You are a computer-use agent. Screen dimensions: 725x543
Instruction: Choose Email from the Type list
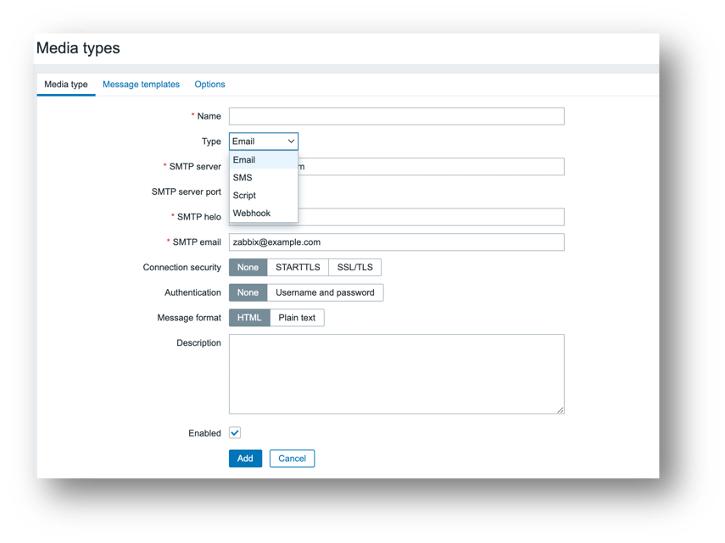(244, 160)
